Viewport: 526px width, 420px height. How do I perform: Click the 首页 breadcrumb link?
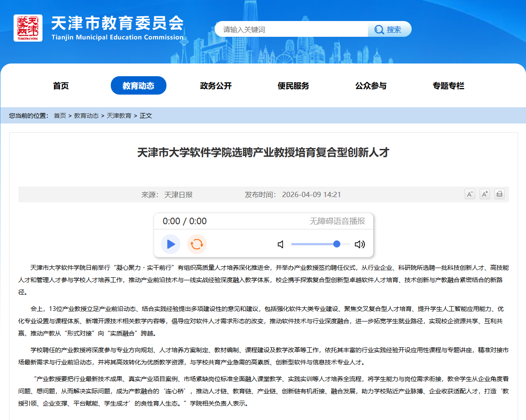tap(60, 116)
